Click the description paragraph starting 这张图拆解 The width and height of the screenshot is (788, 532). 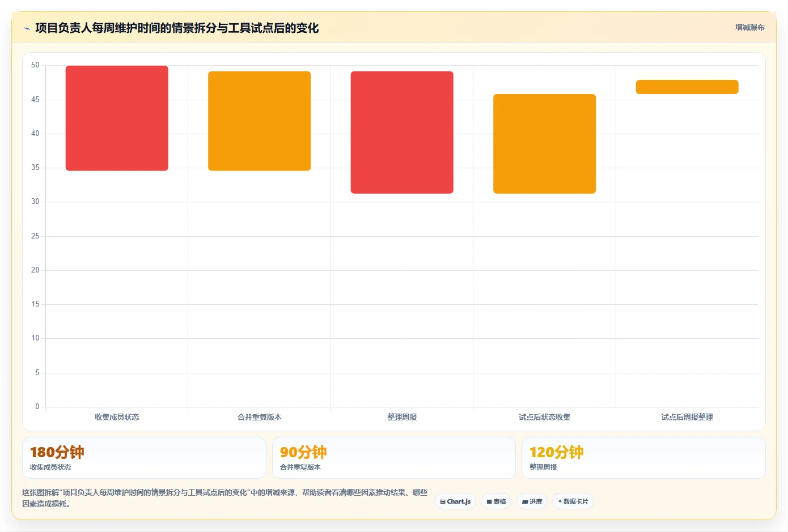click(x=224, y=498)
